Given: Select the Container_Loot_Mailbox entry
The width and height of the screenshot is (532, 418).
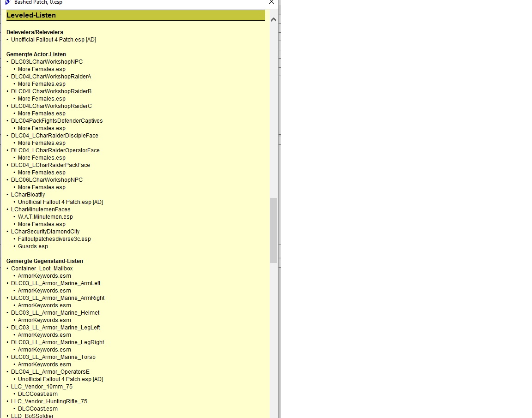Looking at the screenshot, I should pos(42,269).
